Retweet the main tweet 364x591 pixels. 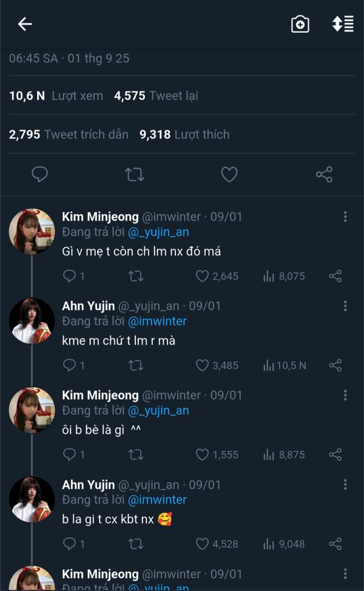click(134, 175)
